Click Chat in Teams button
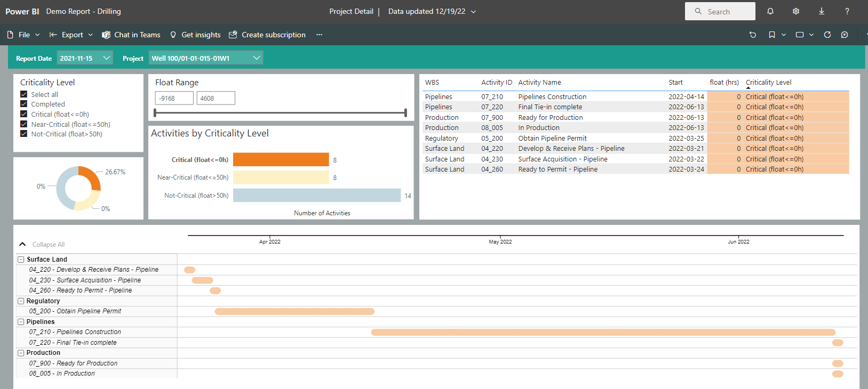 [131, 35]
